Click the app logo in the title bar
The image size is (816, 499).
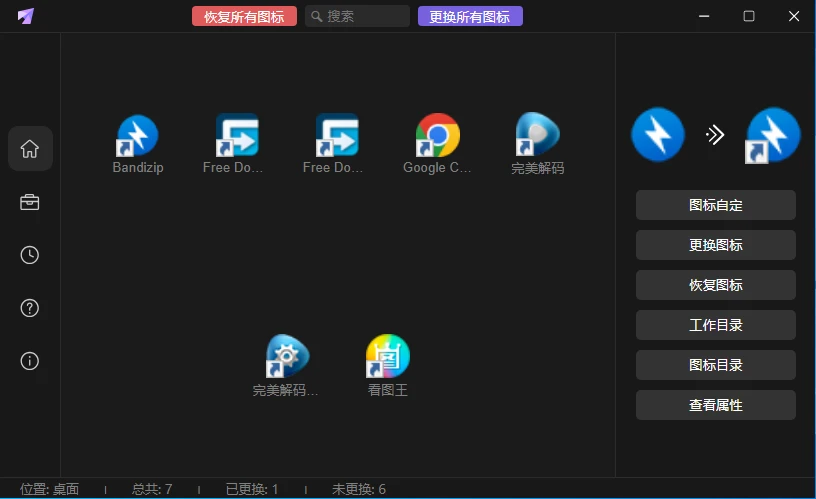tap(26, 16)
